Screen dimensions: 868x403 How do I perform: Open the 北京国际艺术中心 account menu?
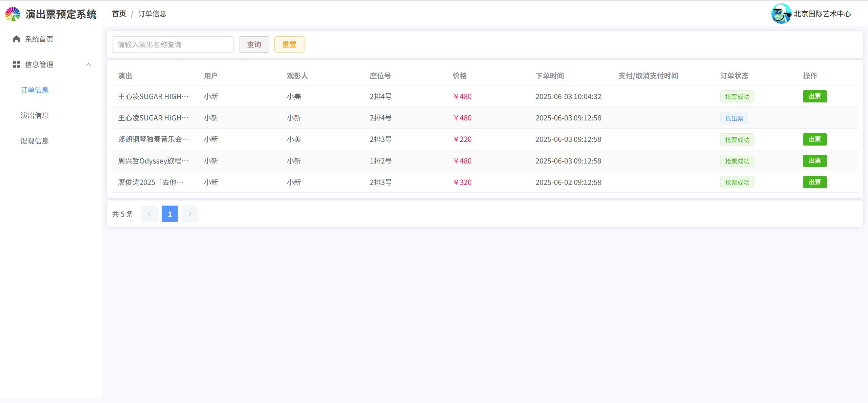tap(822, 14)
